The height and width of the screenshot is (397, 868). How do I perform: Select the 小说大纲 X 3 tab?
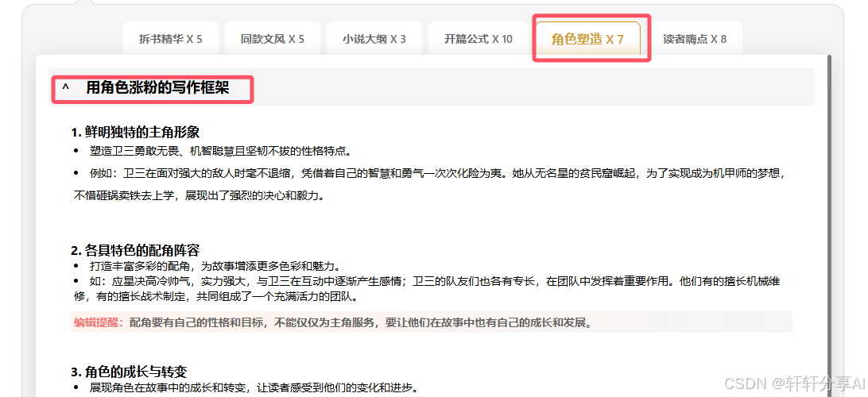(374, 39)
